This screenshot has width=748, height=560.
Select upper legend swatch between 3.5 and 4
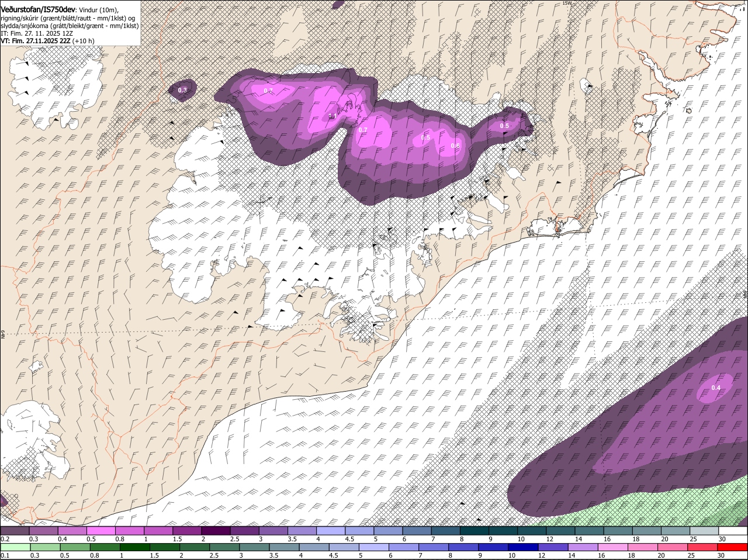pos(302,531)
